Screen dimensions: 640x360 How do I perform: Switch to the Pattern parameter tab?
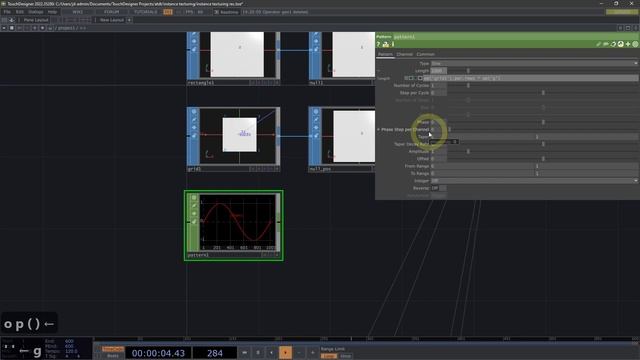pyautogui.click(x=385, y=54)
